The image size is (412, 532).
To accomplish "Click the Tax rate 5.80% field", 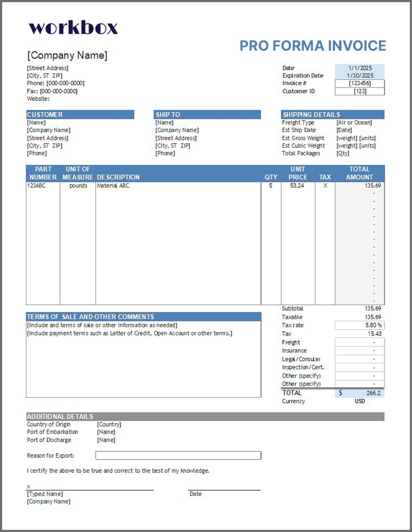I will (x=359, y=325).
